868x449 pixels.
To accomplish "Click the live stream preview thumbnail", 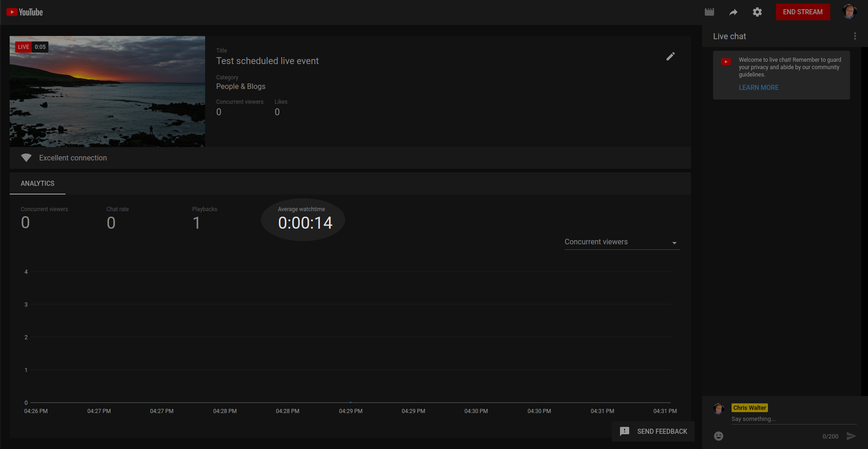I will click(107, 91).
